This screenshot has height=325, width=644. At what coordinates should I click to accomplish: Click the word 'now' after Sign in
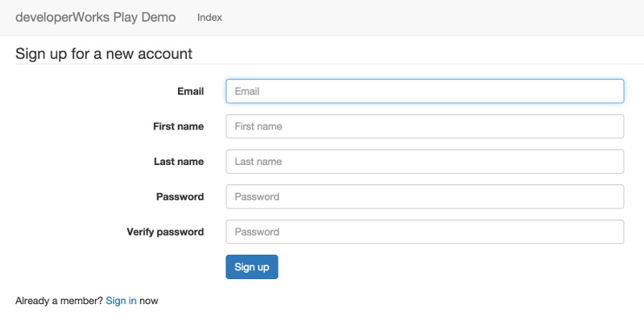tap(149, 301)
